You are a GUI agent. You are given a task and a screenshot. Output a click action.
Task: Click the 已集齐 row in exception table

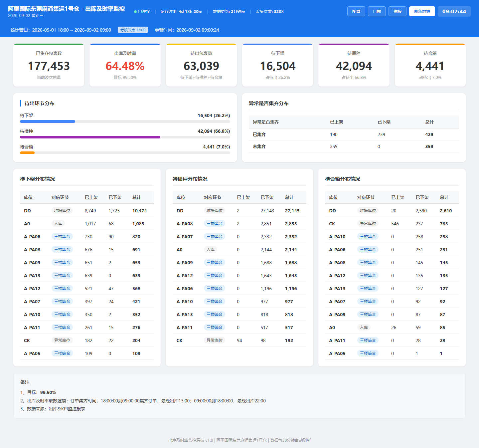pyautogui.click(x=354, y=134)
